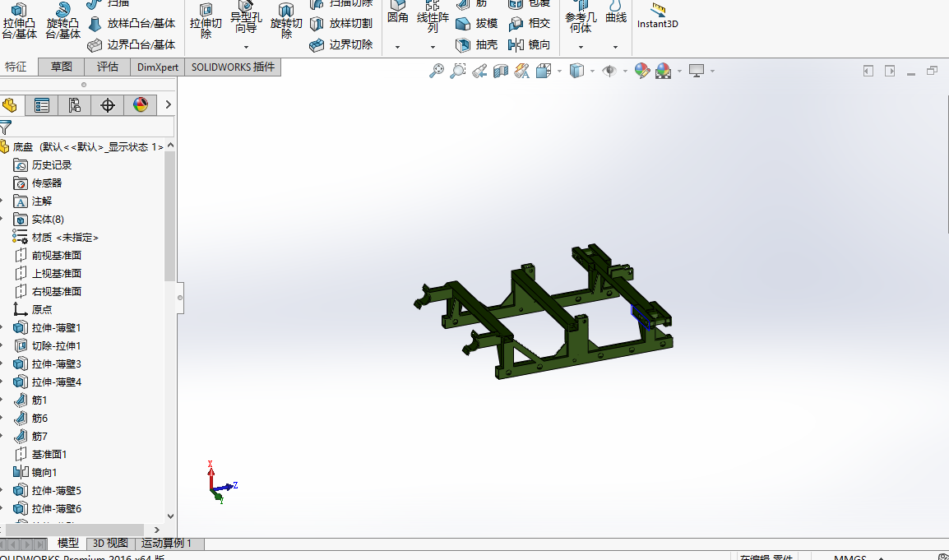The height and width of the screenshot is (560, 949).
Task: Open the Apply Scene dropdown arrow
Action: pos(679,72)
